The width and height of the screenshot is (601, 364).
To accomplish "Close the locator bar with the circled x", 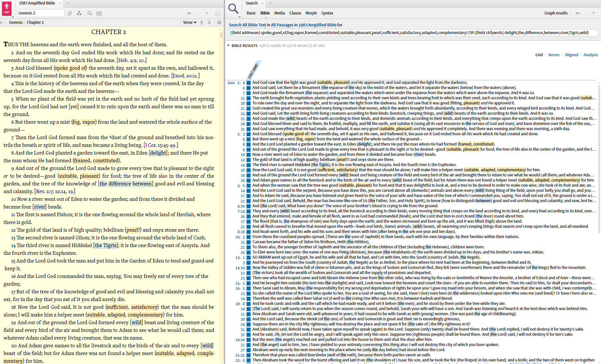I will coord(219,22).
